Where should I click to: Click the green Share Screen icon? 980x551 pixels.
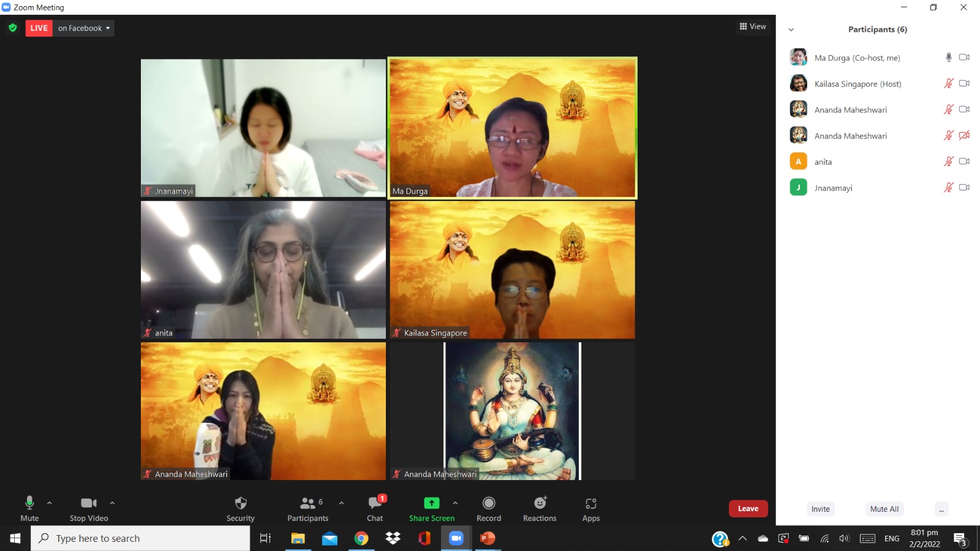pyautogui.click(x=432, y=503)
